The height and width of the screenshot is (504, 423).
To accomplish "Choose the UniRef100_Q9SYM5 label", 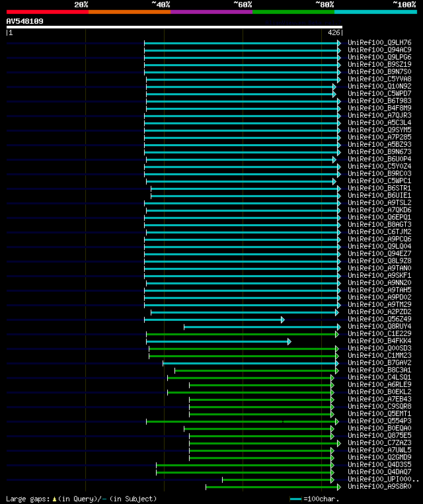I will (379, 130).
